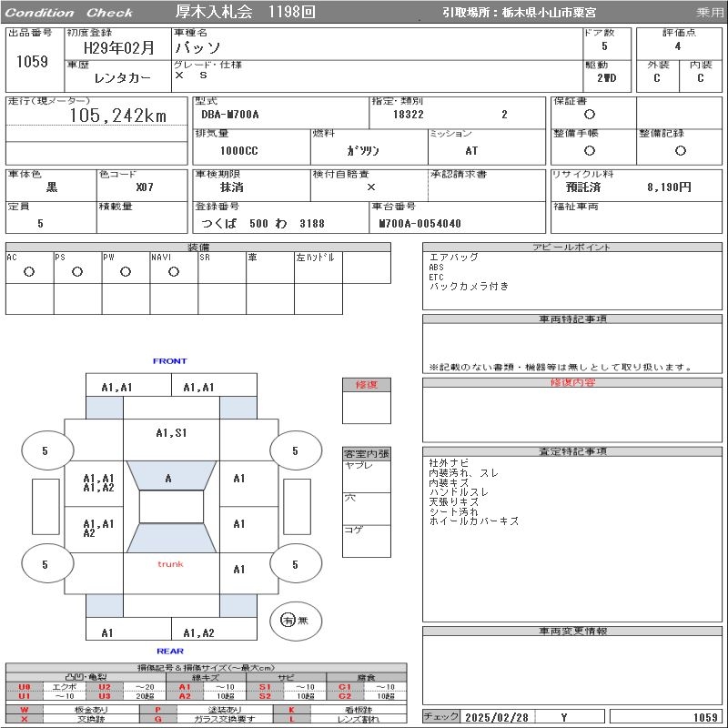The width and height of the screenshot is (728, 728).
Task: Click the ヤブレ row in 客室内張
Action: [x=367, y=476]
